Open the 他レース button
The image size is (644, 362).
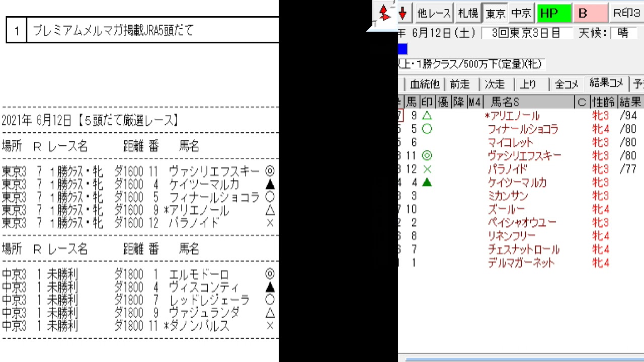pyautogui.click(x=434, y=14)
